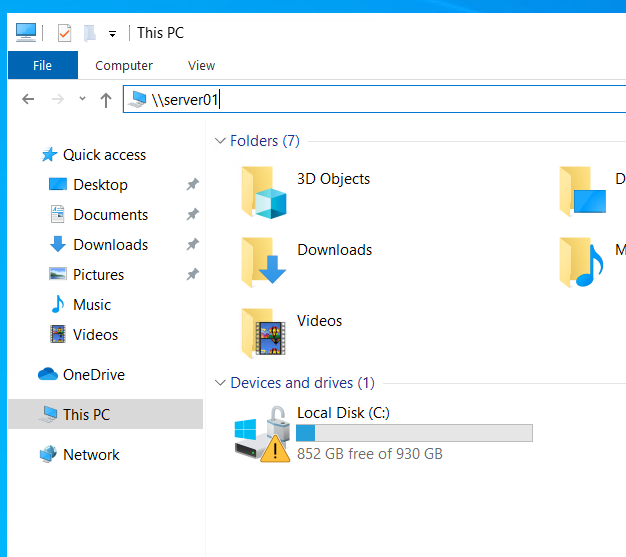
Task: Click the Downloads folder name in content pane
Action: coord(335,250)
